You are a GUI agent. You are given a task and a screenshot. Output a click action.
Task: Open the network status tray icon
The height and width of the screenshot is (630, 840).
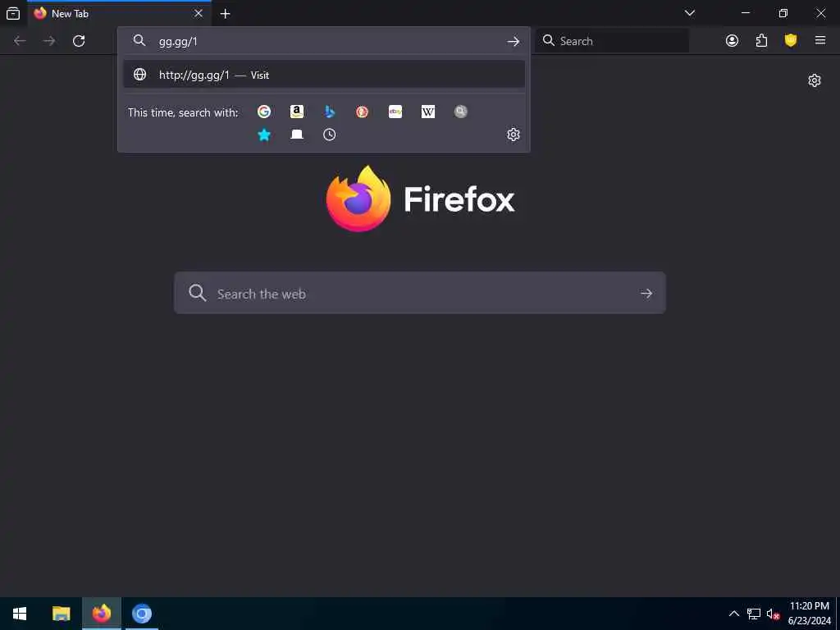point(754,614)
